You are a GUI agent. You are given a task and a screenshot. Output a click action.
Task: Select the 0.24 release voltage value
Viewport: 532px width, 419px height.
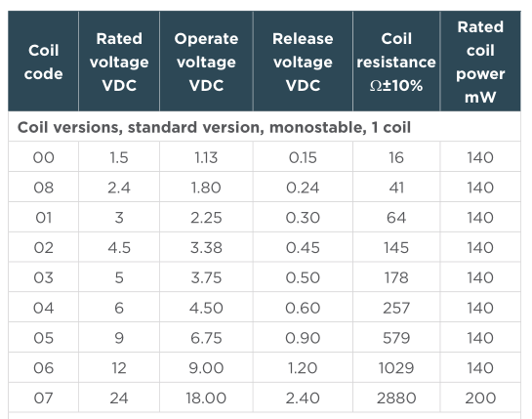click(303, 188)
